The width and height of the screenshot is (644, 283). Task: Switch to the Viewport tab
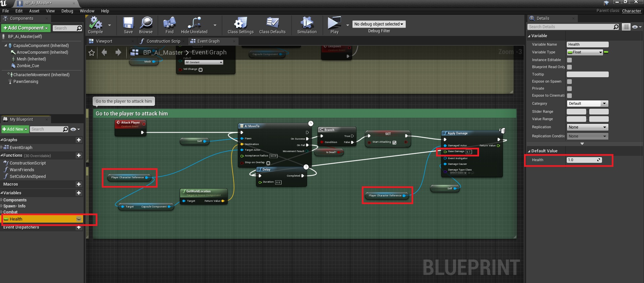coord(104,41)
